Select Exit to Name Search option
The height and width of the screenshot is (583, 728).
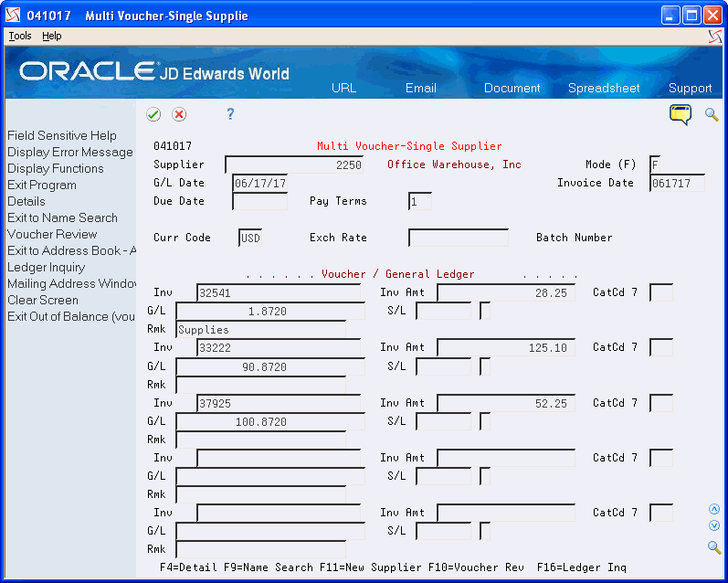point(62,217)
